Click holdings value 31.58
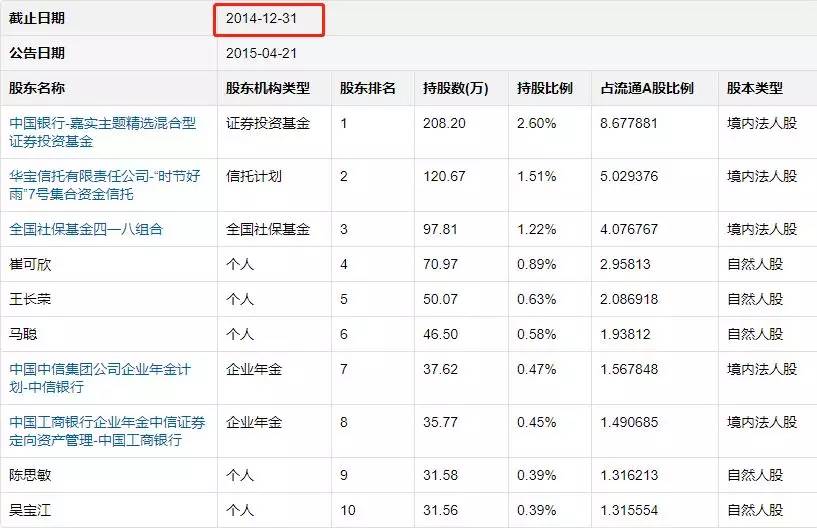 [x=440, y=475]
